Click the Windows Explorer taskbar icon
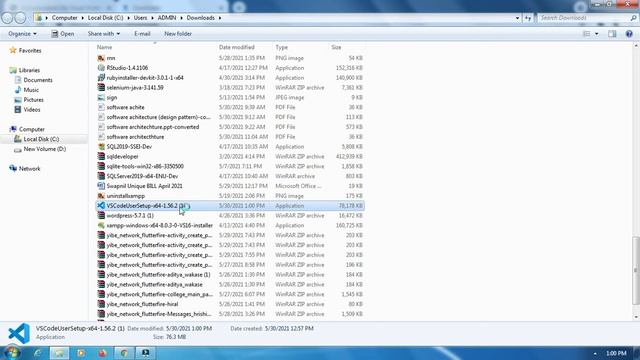Screen dimensions: 640x360 tap(59, 353)
